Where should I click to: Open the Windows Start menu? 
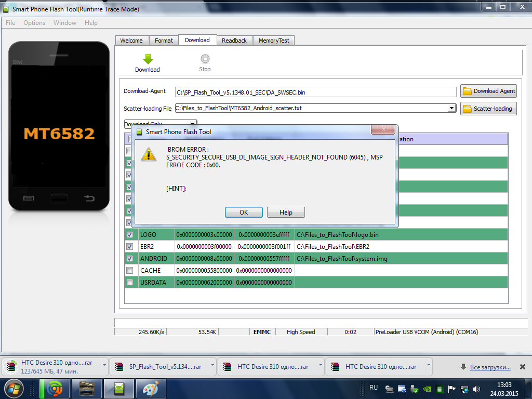coord(14,388)
